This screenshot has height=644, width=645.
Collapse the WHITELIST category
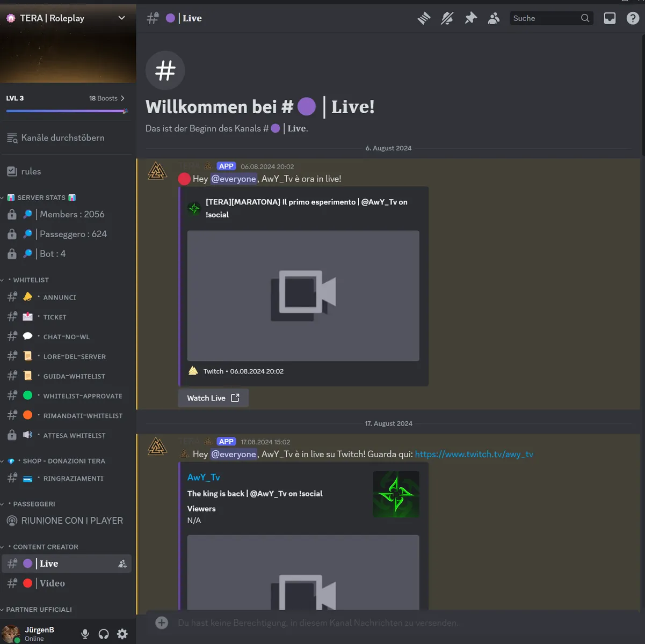pos(31,280)
